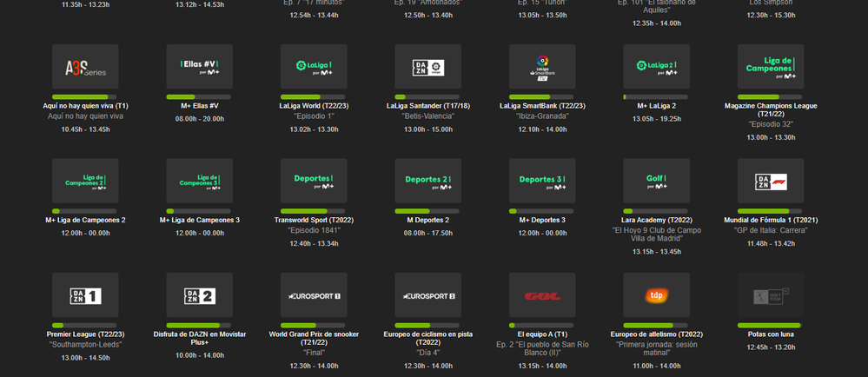The height and width of the screenshot is (377, 868).
Task: Select the DAZN 2 channel logo
Action: (199, 295)
